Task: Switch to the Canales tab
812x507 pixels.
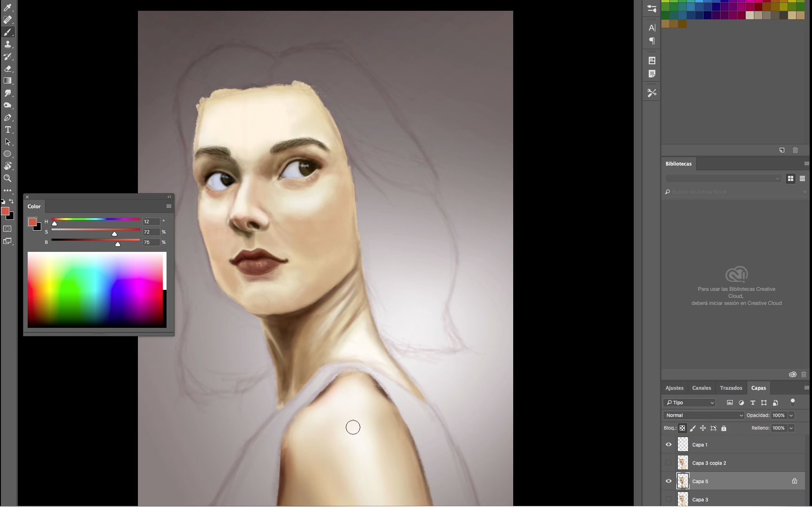Action: point(701,388)
